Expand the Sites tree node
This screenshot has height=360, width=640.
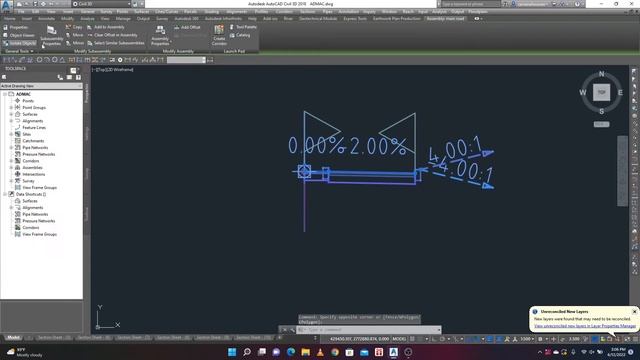pos(11,134)
